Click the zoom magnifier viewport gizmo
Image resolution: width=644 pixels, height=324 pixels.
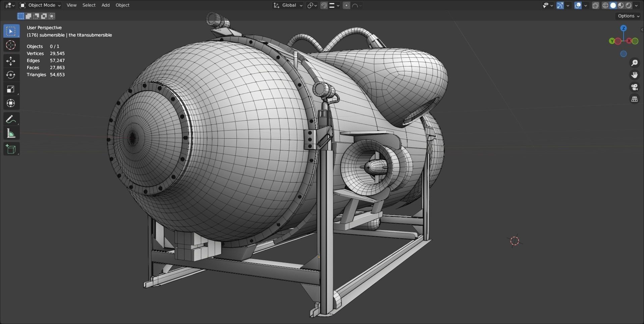pos(634,63)
